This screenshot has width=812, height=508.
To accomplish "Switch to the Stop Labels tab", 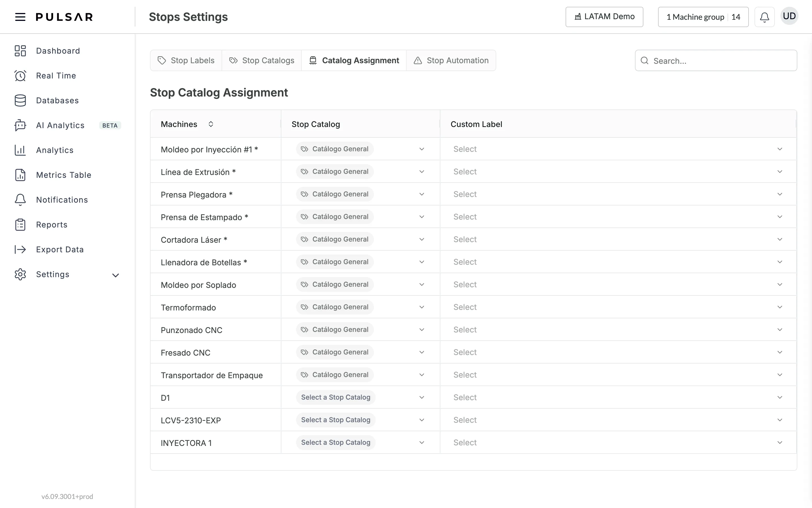I will click(x=186, y=60).
